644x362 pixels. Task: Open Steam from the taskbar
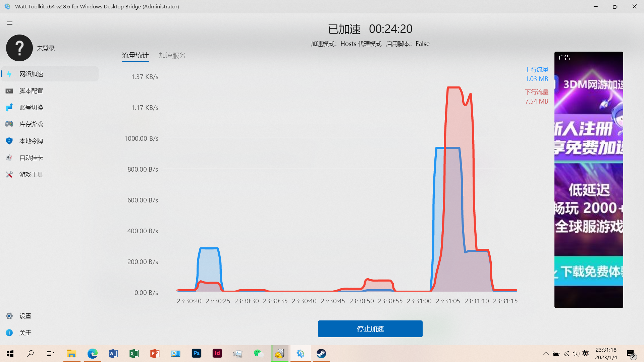click(321, 353)
